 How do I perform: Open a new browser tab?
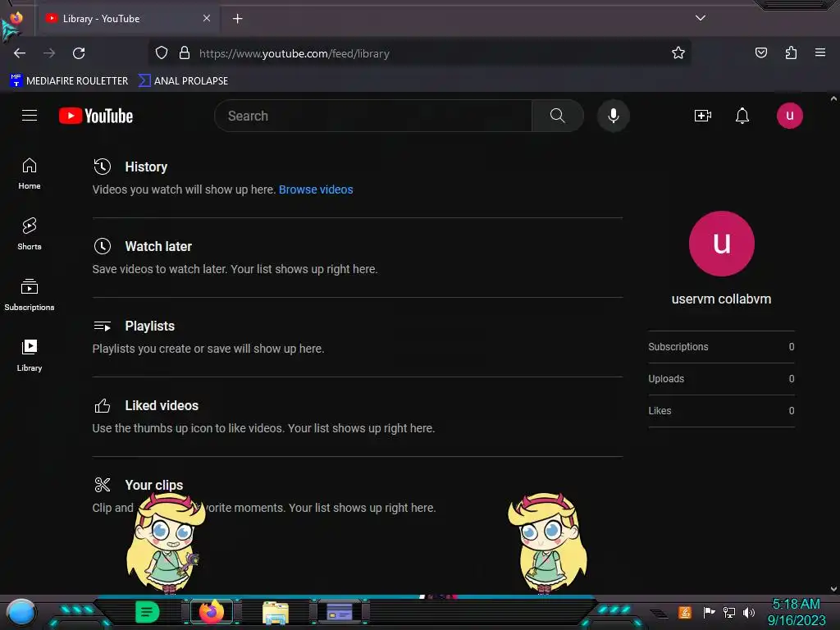click(x=237, y=19)
